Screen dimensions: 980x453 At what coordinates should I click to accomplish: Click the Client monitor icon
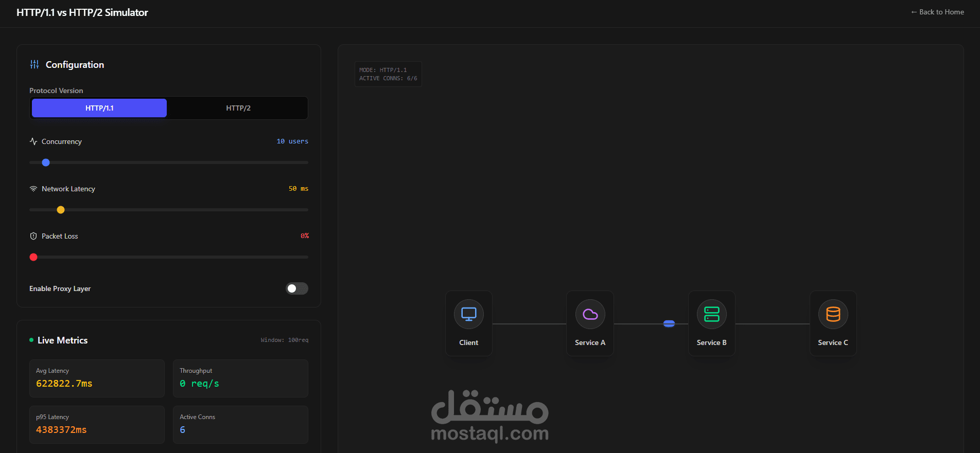(469, 314)
